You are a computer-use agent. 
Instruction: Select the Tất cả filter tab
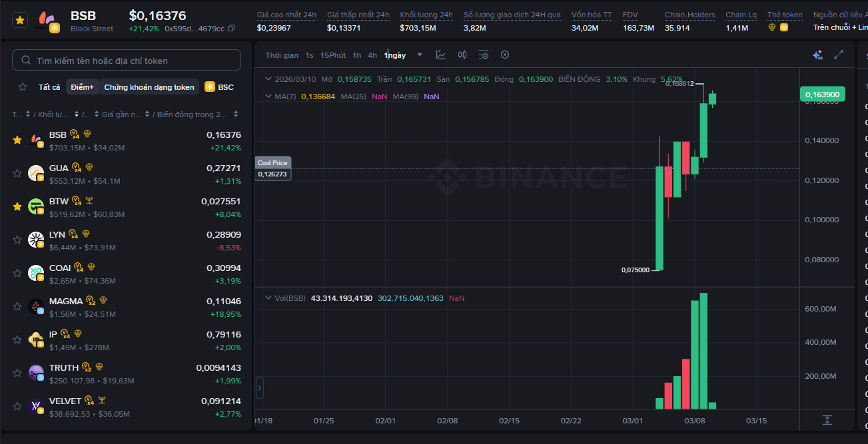click(x=49, y=87)
